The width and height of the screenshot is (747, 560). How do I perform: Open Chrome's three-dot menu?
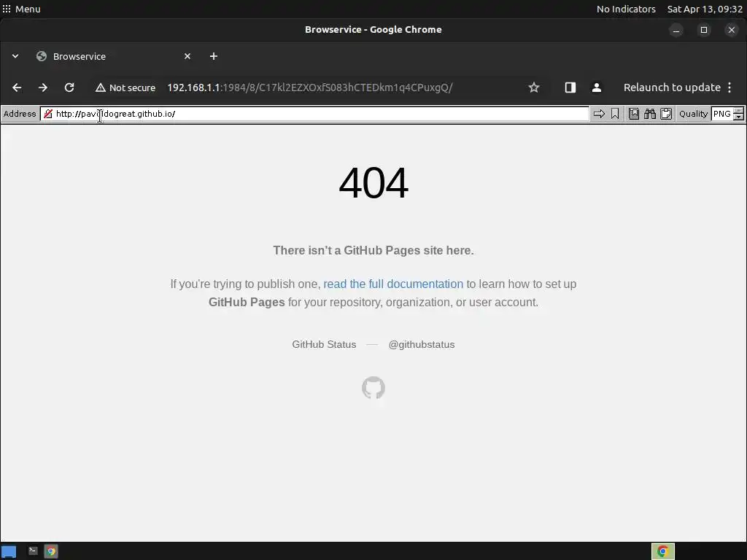pyautogui.click(x=729, y=87)
